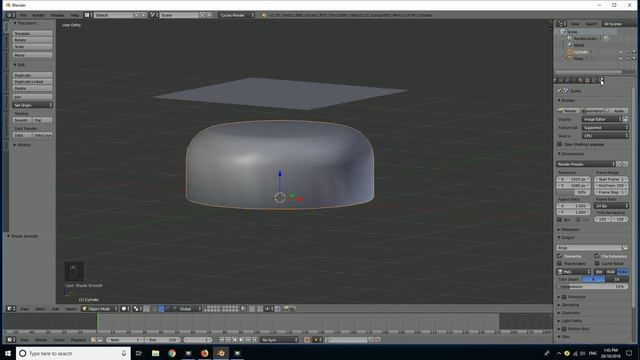Click the Rotate button in tool shelf

click(32, 40)
